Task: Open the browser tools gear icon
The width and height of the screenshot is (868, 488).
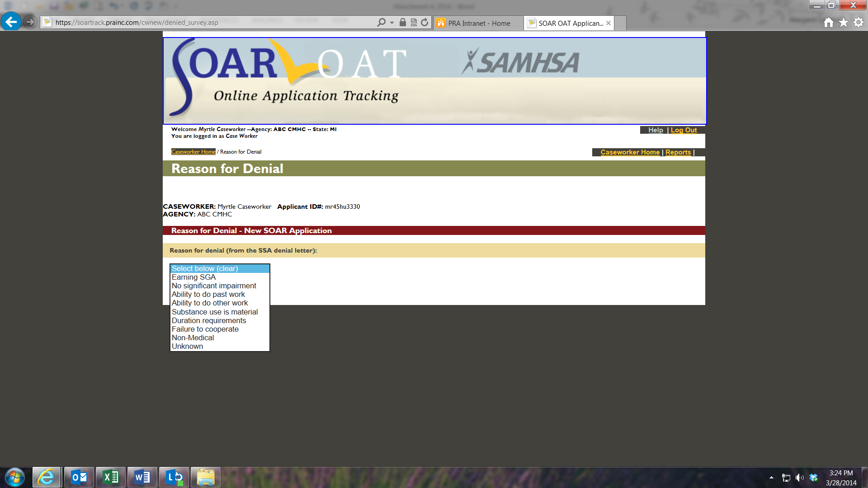Action: click(x=859, y=23)
